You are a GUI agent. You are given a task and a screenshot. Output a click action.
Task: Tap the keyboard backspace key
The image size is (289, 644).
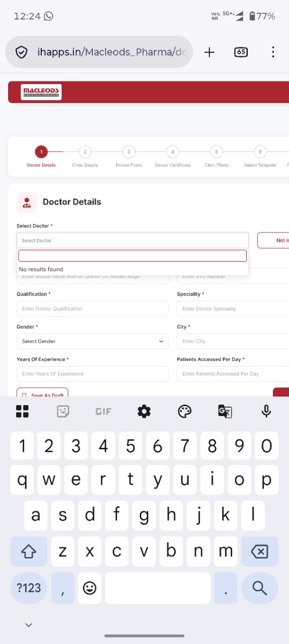(x=259, y=551)
